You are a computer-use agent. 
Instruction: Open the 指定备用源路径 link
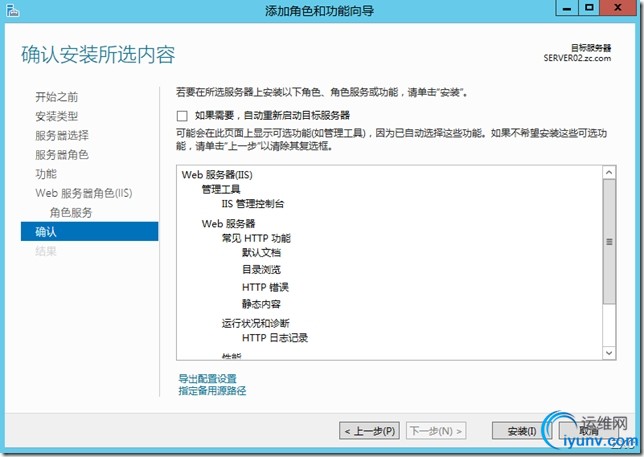[x=212, y=390]
